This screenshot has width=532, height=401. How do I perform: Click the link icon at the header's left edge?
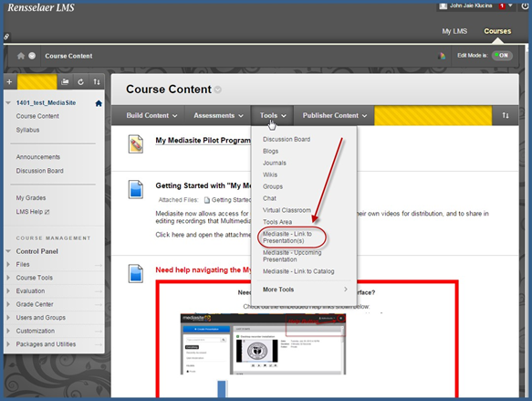(x=6, y=37)
